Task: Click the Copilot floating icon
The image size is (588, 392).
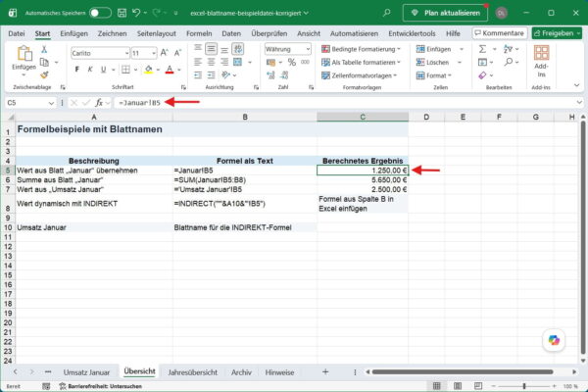Action: point(554,340)
